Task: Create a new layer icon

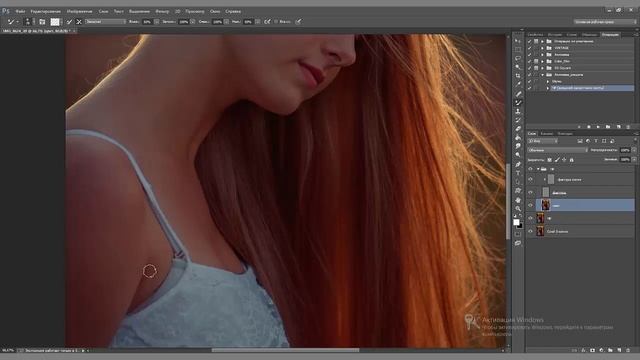Action: pos(619,350)
